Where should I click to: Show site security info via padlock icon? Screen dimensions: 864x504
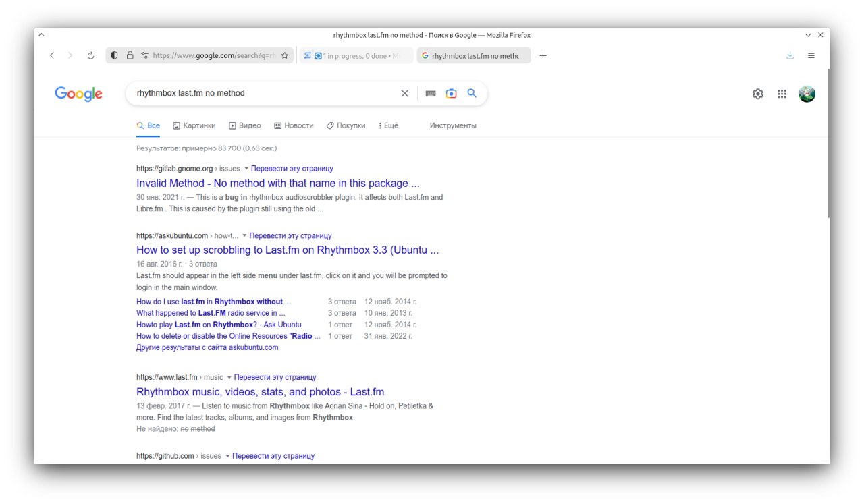pyautogui.click(x=130, y=56)
